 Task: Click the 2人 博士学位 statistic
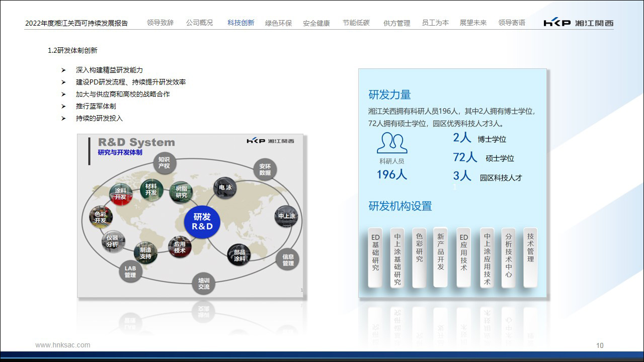[x=479, y=138]
